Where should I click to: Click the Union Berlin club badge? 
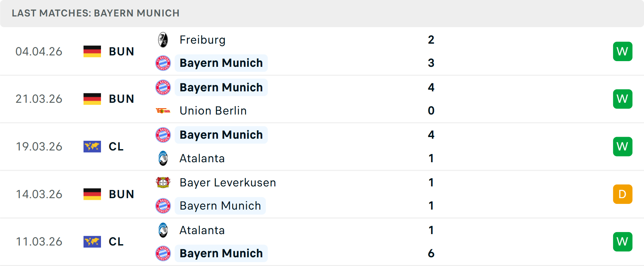point(163,110)
